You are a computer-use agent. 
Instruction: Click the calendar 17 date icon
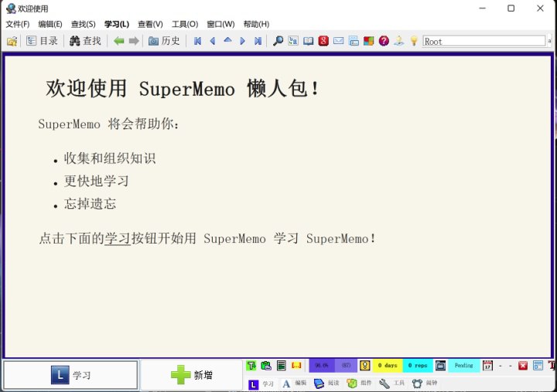pyautogui.click(x=487, y=366)
